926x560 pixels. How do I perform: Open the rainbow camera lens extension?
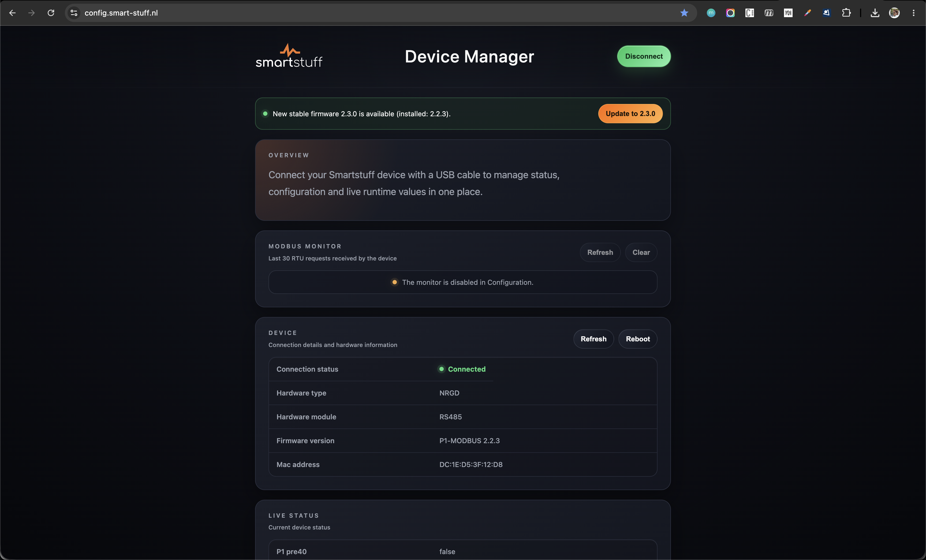click(x=730, y=13)
